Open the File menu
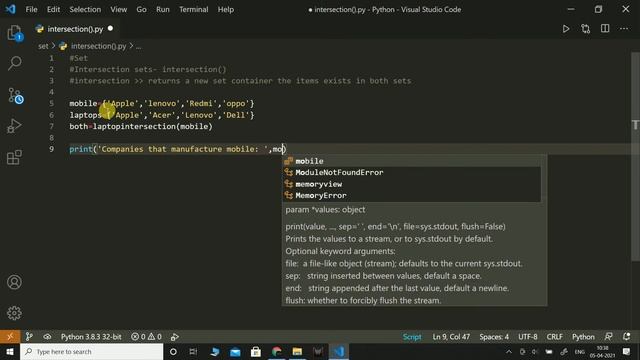 [31, 9]
